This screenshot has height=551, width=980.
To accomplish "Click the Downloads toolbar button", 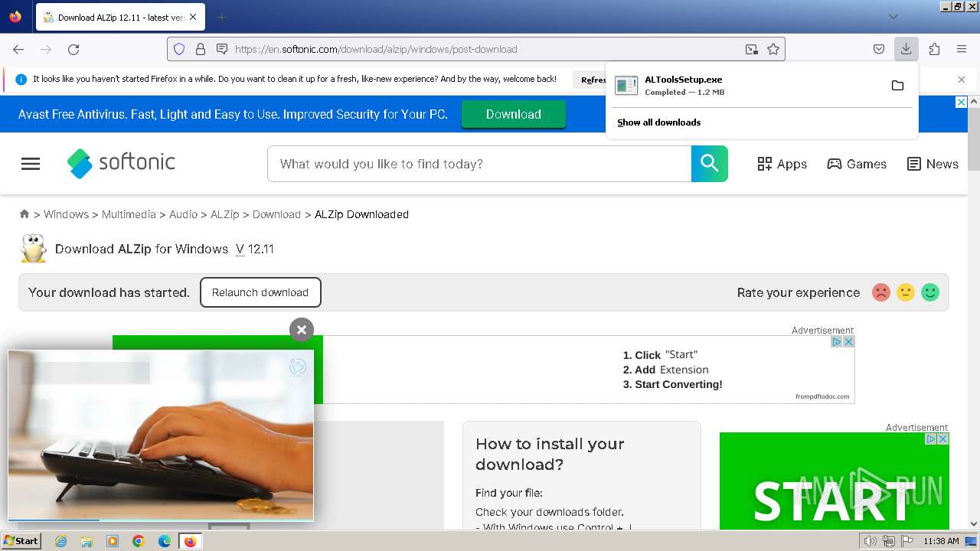I will (906, 49).
